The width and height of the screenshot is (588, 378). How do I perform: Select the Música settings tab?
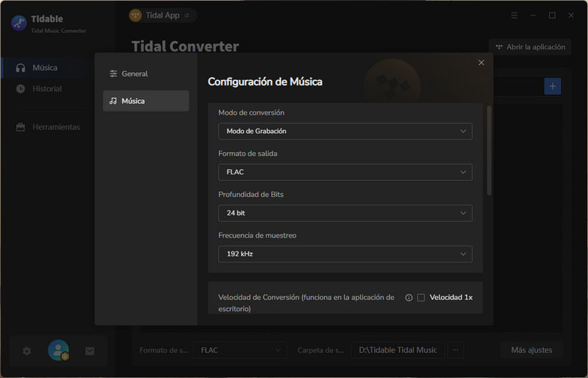pyautogui.click(x=146, y=101)
